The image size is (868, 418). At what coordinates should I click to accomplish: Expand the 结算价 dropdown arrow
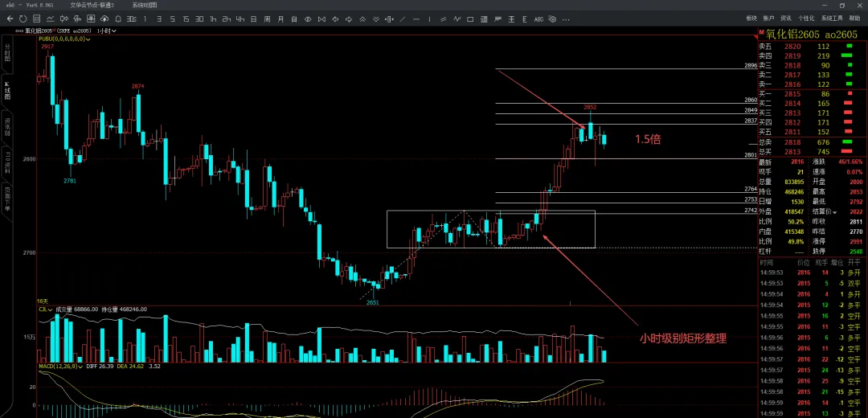(835, 212)
